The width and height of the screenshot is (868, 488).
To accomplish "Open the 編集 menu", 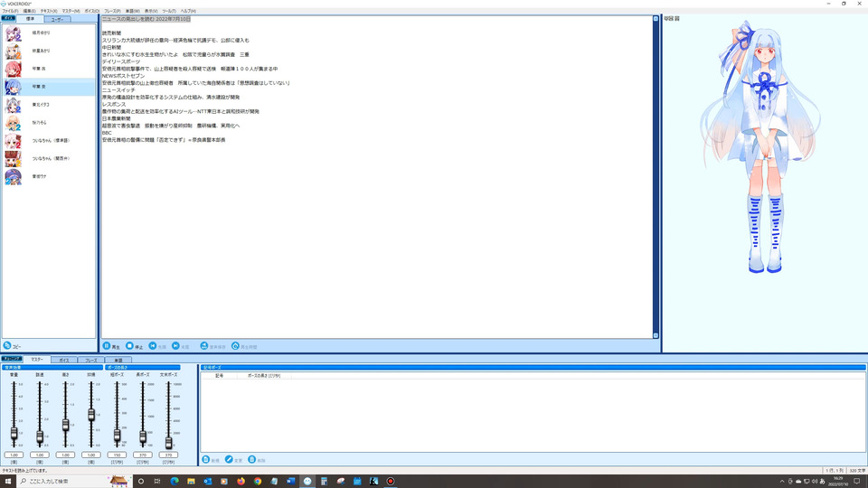I will tap(29, 11).
